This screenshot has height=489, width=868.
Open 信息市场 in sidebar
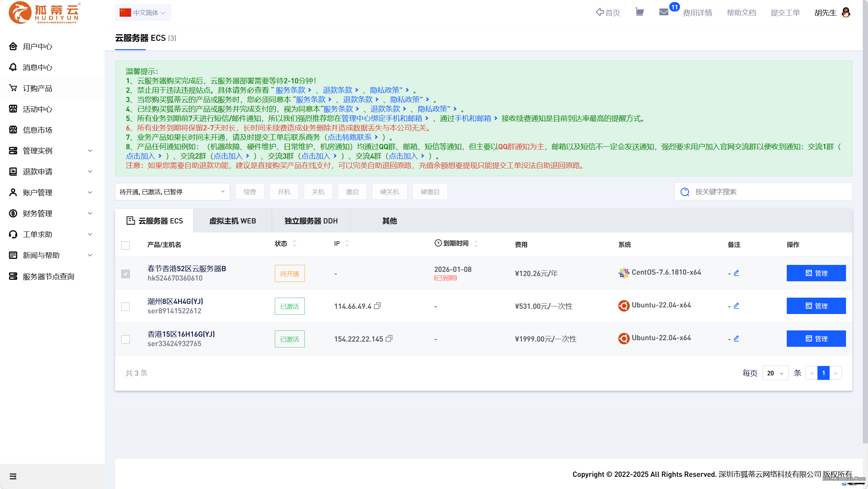coord(38,130)
